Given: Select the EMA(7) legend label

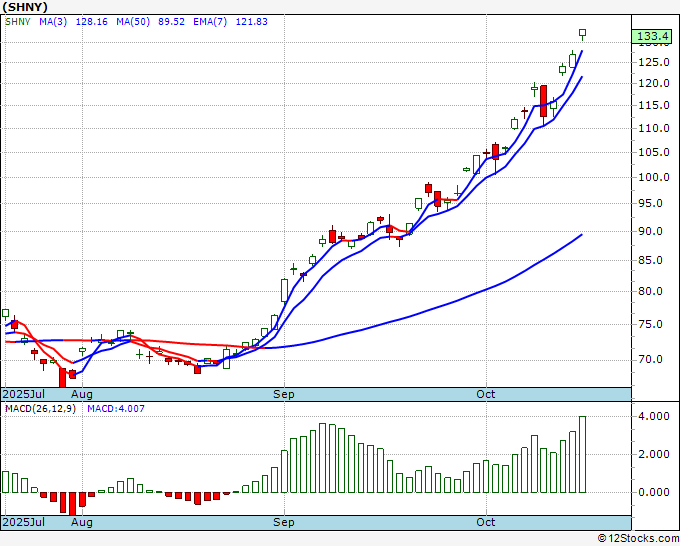Looking at the screenshot, I should tap(210, 22).
